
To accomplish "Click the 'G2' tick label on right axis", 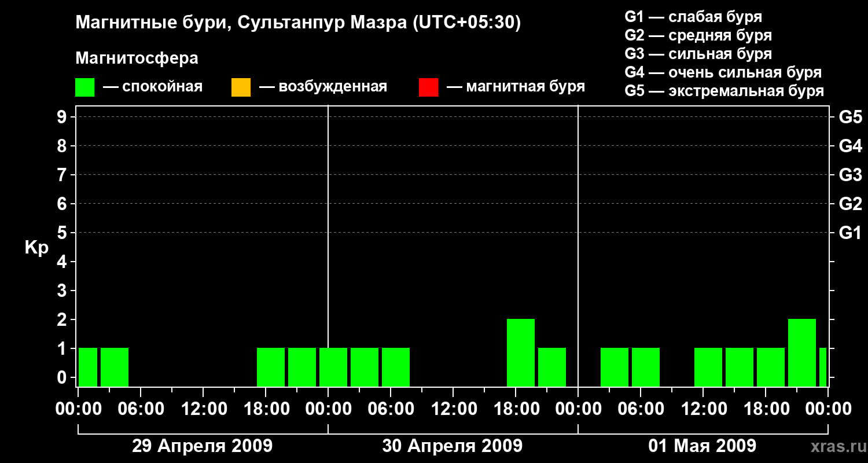I will point(851,204).
